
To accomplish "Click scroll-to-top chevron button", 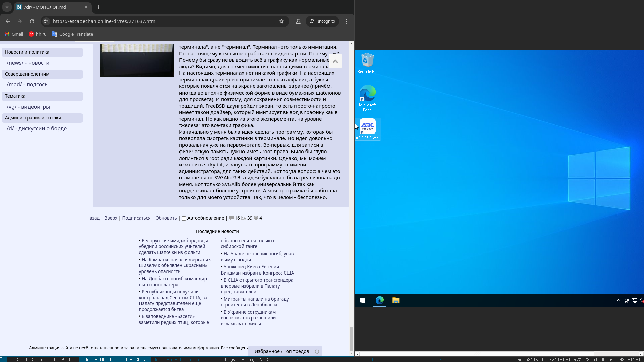I will tap(335, 61).
